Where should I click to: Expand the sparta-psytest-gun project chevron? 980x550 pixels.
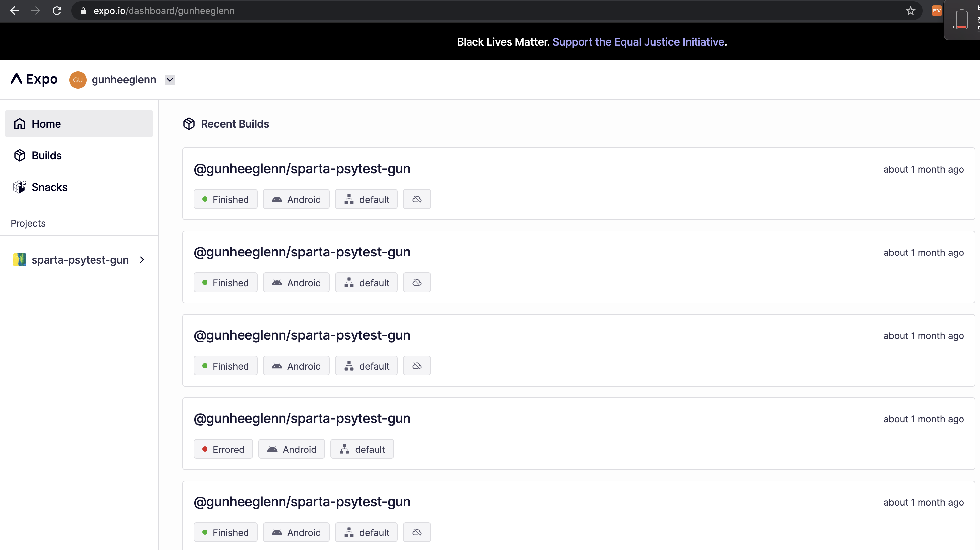142,260
